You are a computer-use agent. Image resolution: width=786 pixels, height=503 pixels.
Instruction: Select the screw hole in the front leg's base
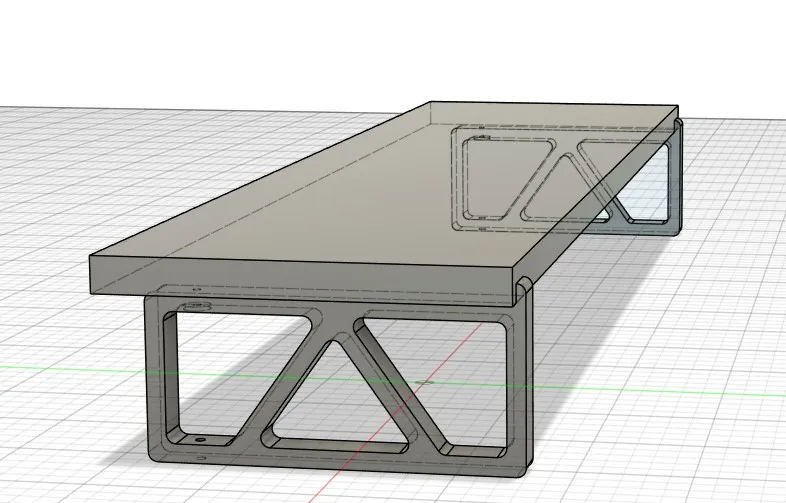[201, 440]
